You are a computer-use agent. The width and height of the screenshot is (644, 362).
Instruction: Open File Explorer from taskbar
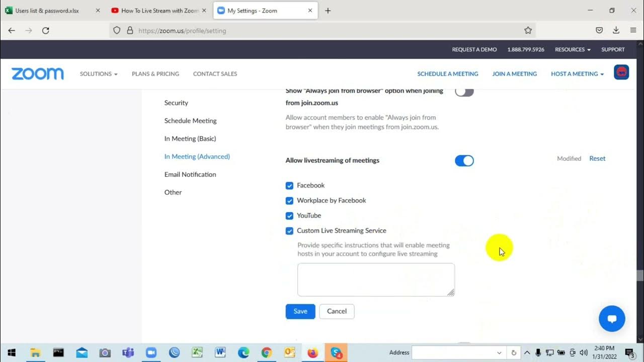(x=35, y=352)
